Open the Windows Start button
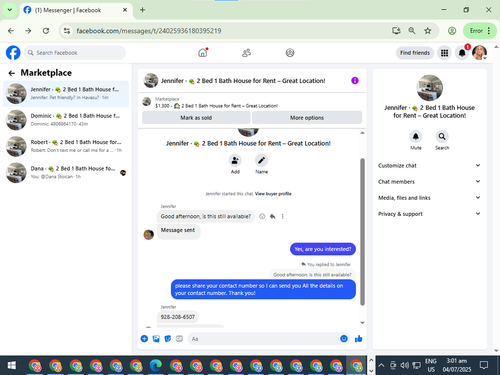Viewport: 500px width, 375px height. pyautogui.click(x=12, y=365)
